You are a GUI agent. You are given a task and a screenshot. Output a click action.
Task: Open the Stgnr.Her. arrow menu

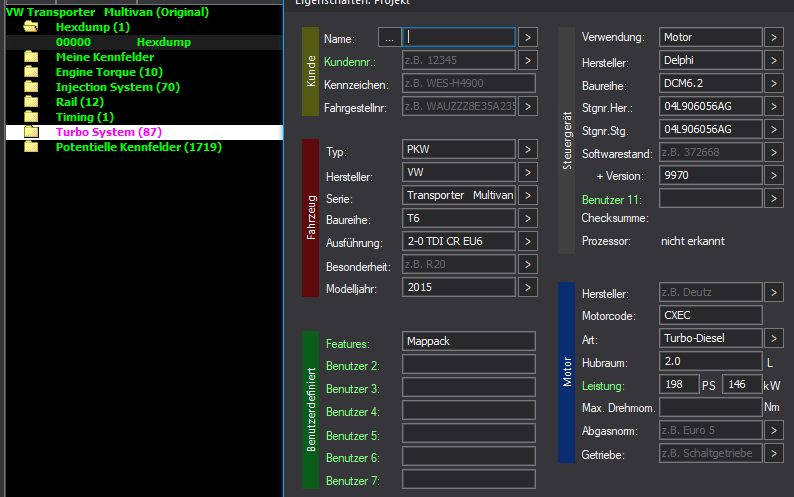[774, 106]
